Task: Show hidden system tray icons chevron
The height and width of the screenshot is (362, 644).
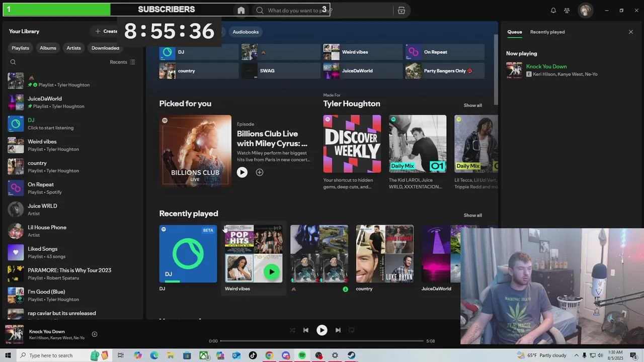Action: point(577,355)
